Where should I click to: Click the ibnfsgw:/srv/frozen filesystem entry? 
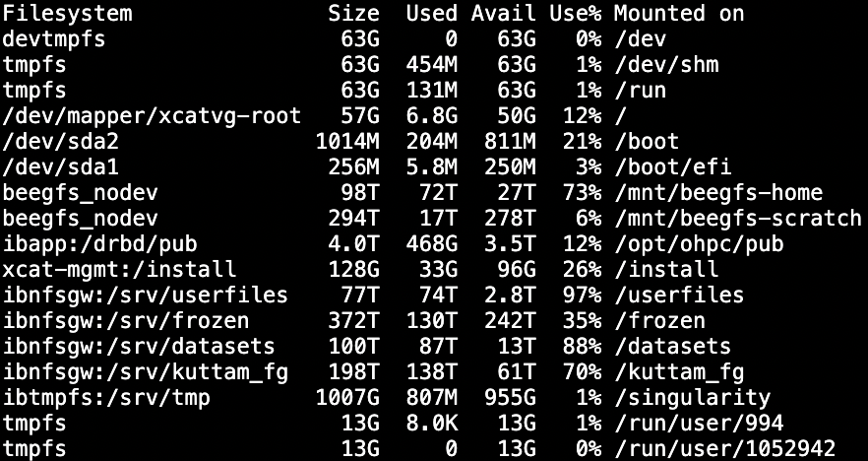click(x=125, y=321)
